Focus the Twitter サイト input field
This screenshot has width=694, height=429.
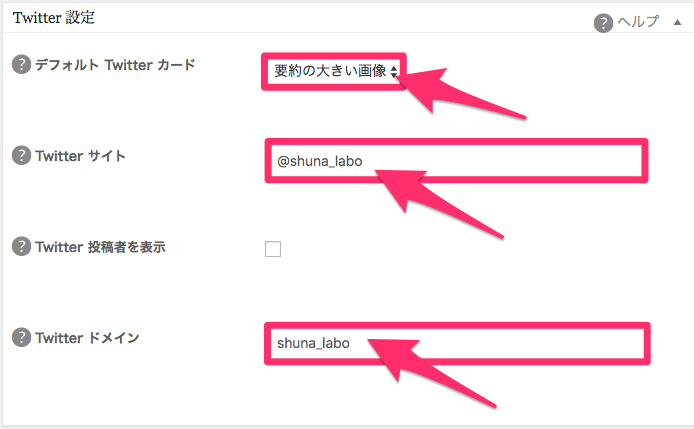click(x=456, y=161)
